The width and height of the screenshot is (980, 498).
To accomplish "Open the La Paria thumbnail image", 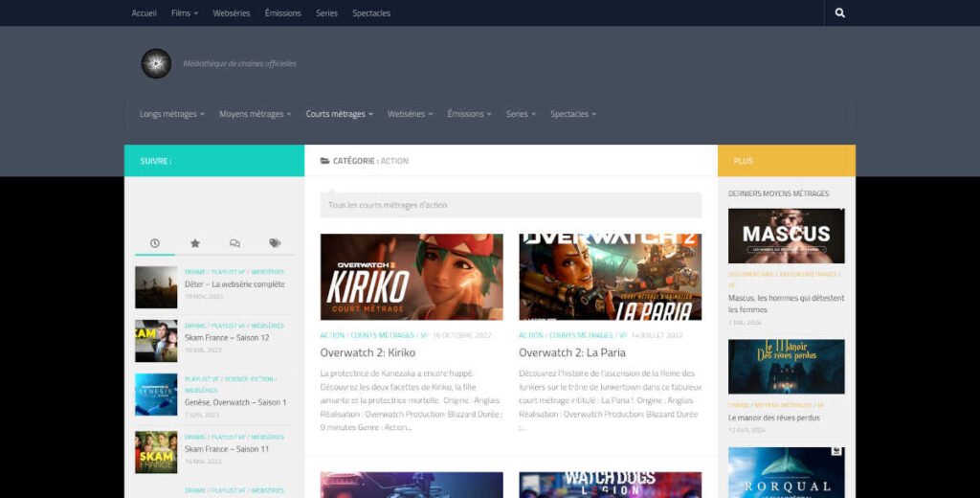I will [610, 277].
